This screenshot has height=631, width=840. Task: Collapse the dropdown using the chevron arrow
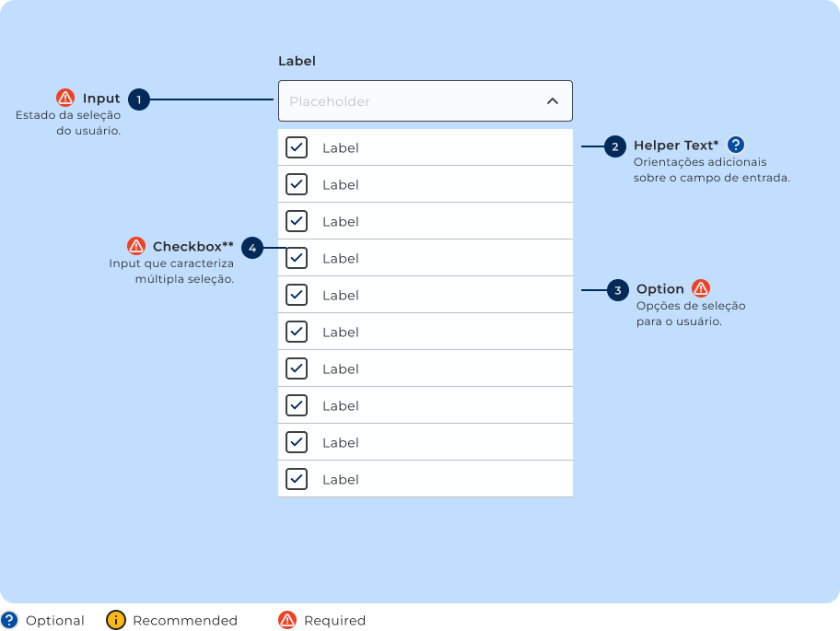[x=553, y=101]
